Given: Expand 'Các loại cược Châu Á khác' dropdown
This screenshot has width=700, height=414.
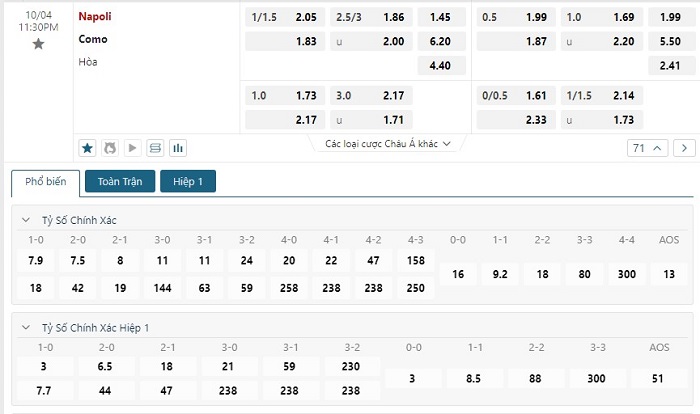Looking at the screenshot, I should (388, 144).
